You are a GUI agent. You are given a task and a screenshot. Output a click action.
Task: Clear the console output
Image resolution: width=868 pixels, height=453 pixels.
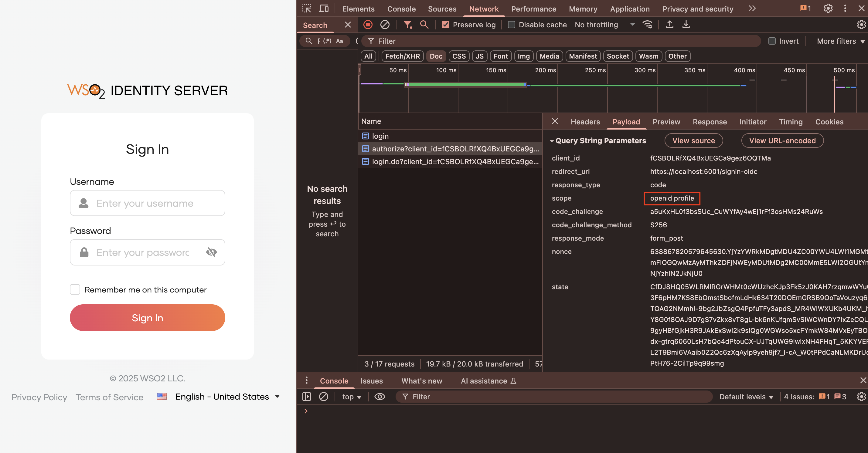pyautogui.click(x=323, y=397)
